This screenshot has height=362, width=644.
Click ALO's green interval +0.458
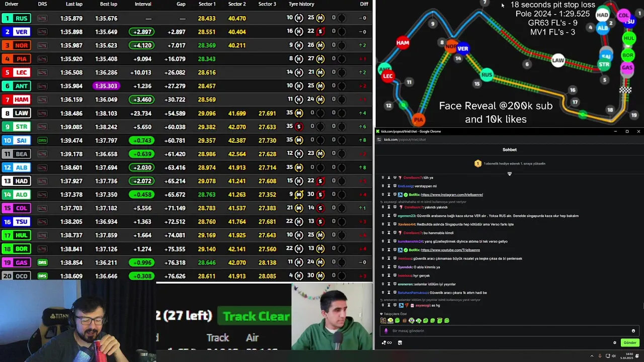(141, 195)
